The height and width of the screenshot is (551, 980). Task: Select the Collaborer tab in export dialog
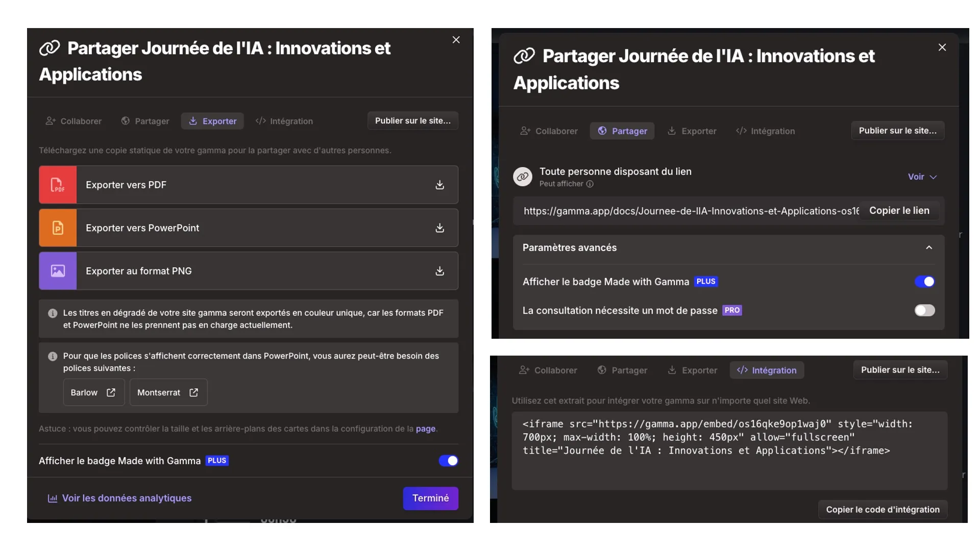pos(74,121)
